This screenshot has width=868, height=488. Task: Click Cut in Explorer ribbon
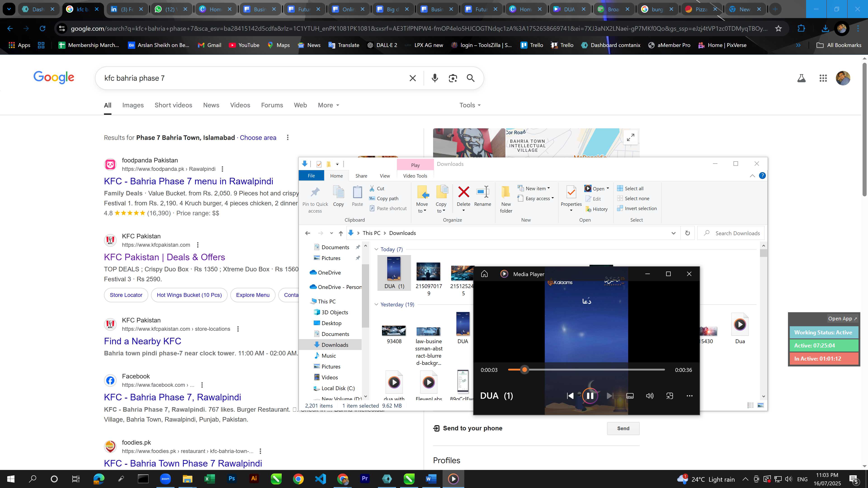377,189
